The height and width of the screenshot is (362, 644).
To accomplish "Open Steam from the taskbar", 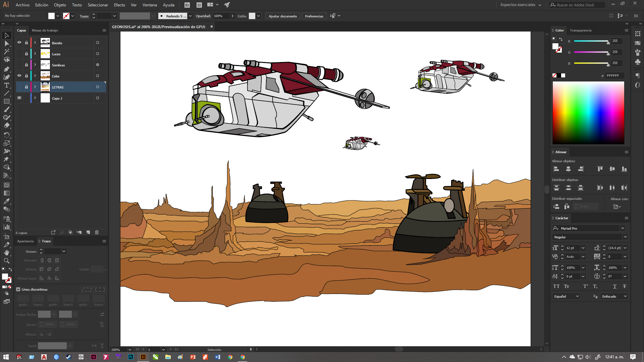I will pyautogui.click(x=68, y=357).
